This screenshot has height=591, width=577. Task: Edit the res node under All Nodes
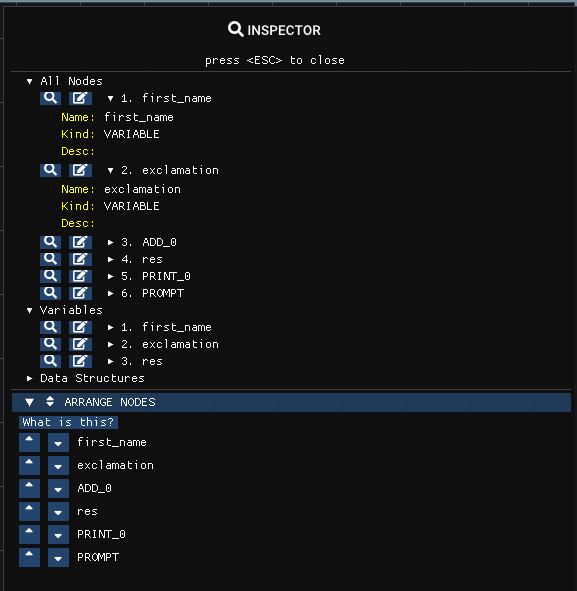click(x=80, y=259)
